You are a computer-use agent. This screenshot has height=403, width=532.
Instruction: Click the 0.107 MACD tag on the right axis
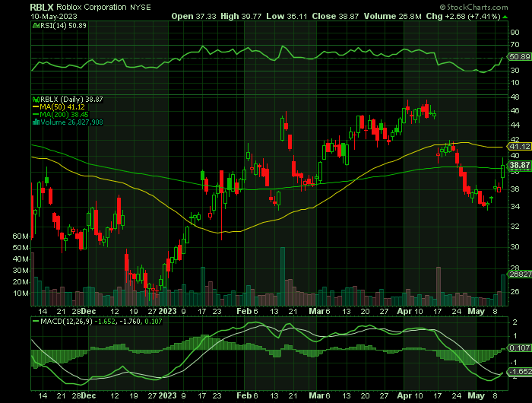click(x=519, y=347)
